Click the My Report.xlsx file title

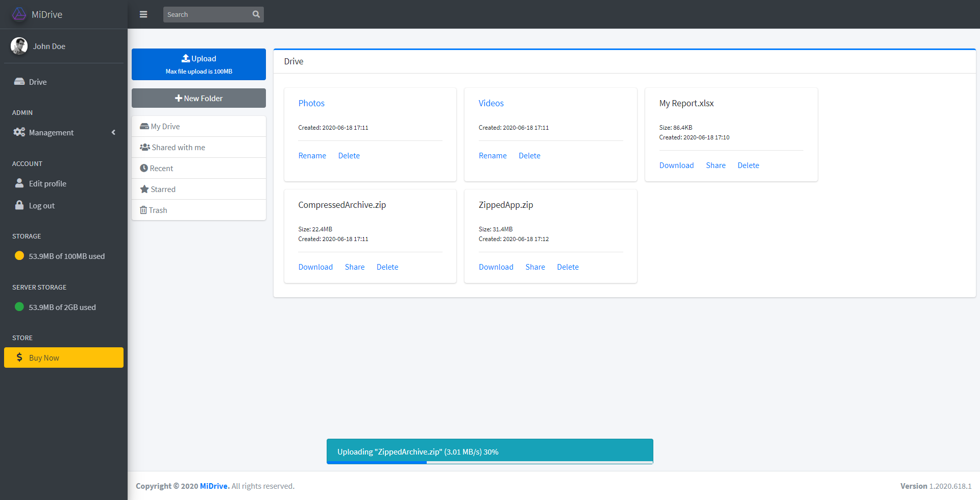687,103
